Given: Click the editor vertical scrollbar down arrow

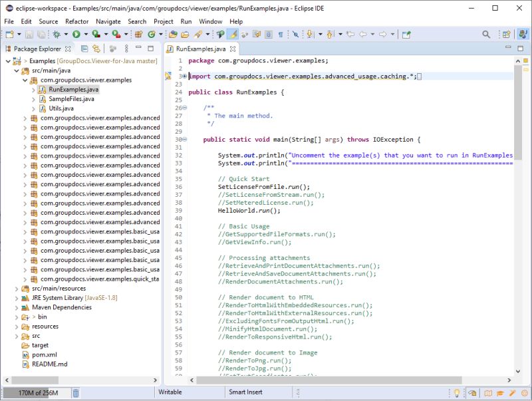Looking at the screenshot, I should (518, 371).
